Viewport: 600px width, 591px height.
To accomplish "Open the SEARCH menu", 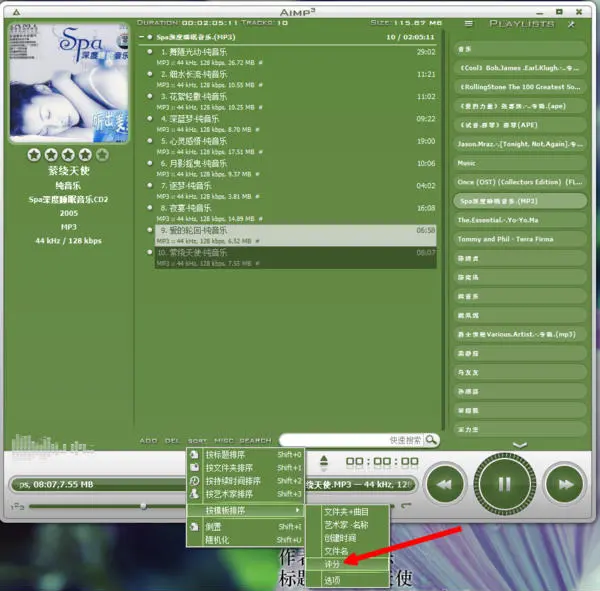I will point(255,441).
